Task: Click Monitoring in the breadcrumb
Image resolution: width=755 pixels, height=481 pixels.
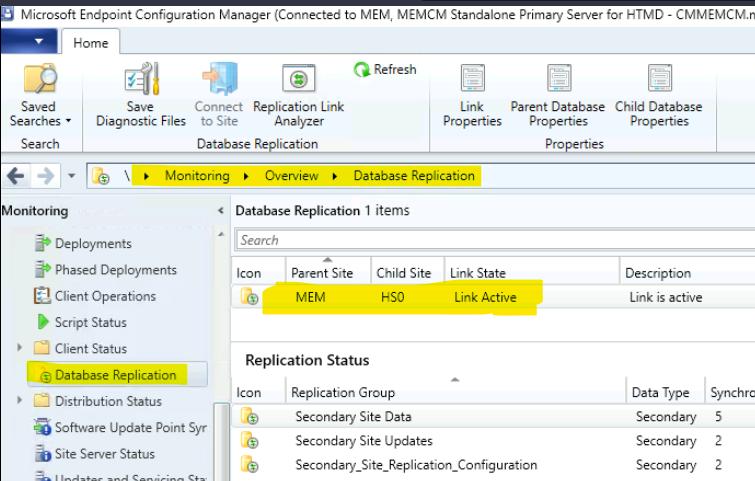Action: click(197, 176)
